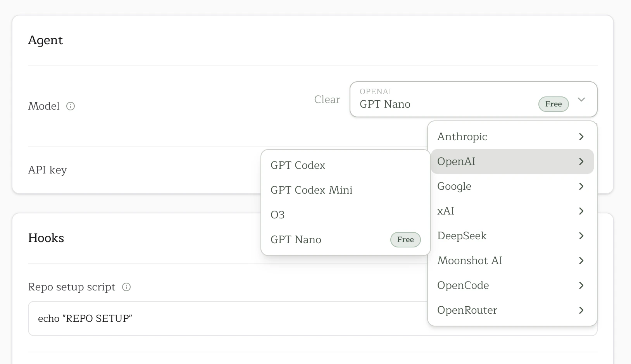
Task: Open the Model info tooltip
Action: 71,106
